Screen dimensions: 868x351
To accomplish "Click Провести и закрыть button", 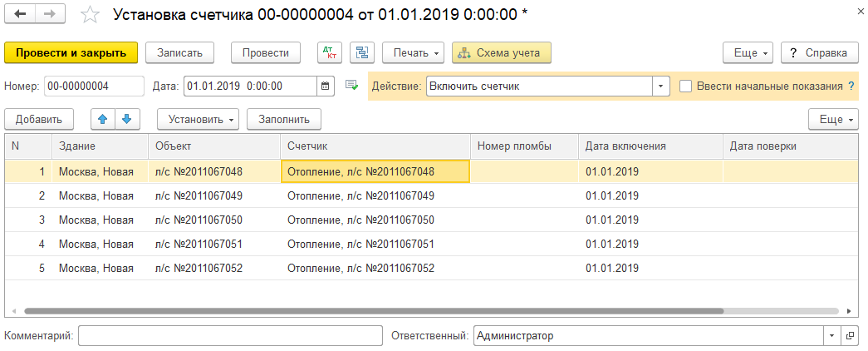I will coord(71,52).
